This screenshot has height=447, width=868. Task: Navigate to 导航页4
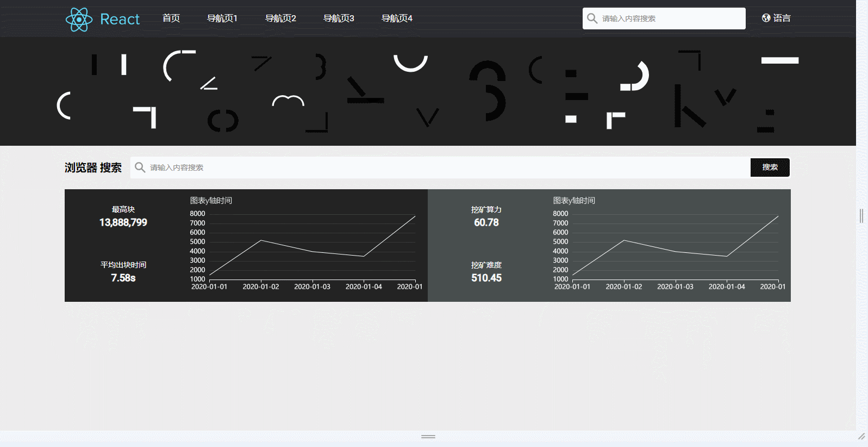click(397, 18)
